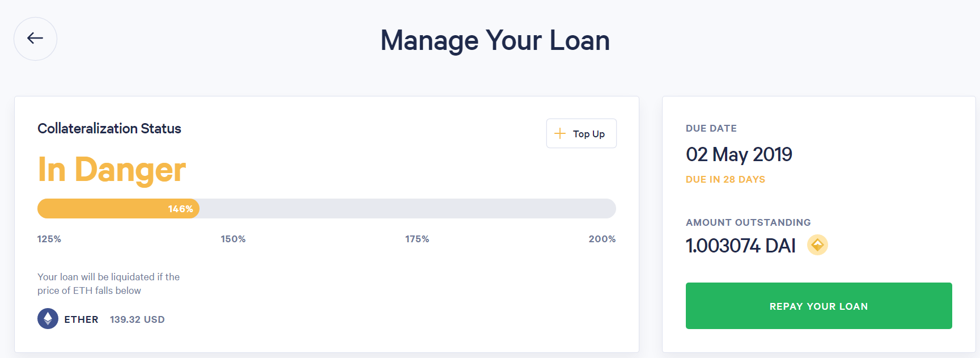Open the Top Up button
980x358 pixels.
click(581, 133)
